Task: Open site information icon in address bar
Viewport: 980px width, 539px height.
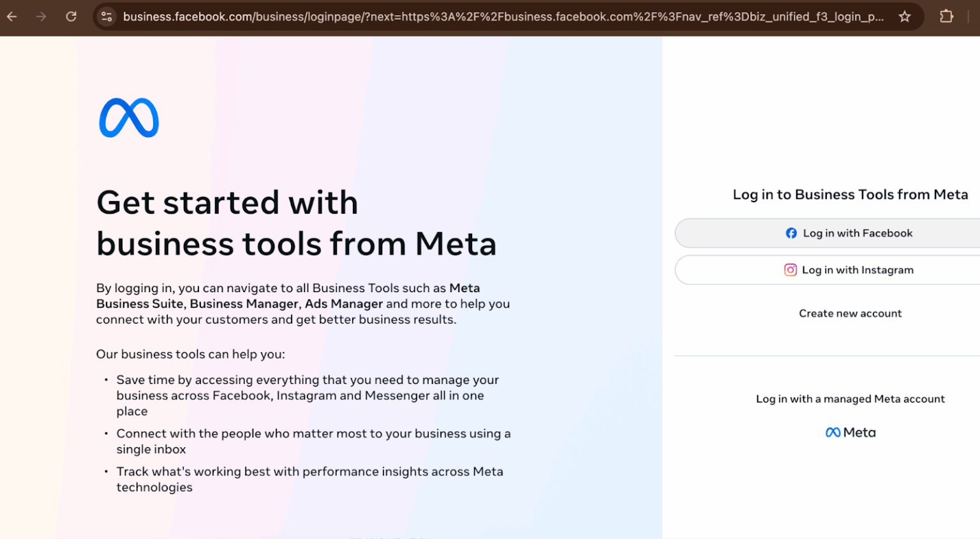Action: pyautogui.click(x=107, y=17)
